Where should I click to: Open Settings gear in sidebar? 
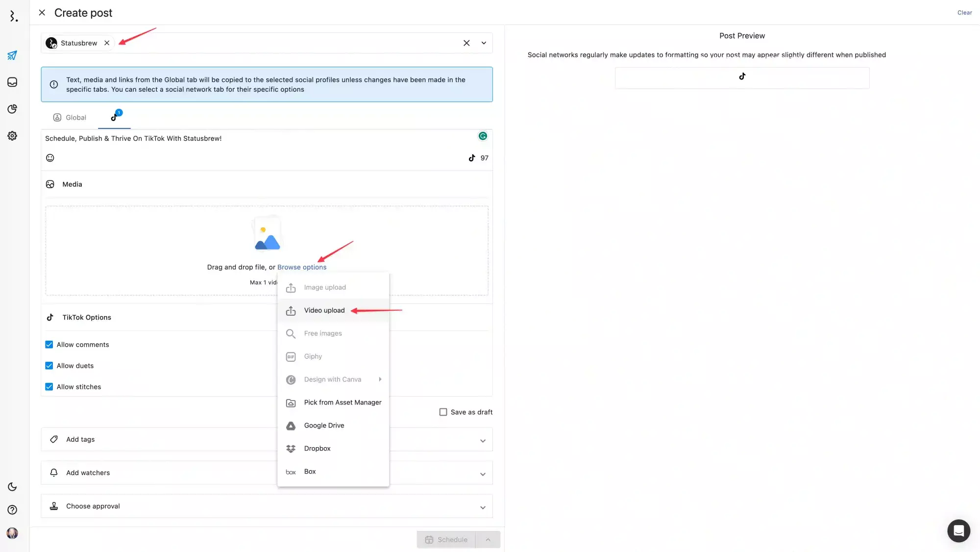[12, 136]
